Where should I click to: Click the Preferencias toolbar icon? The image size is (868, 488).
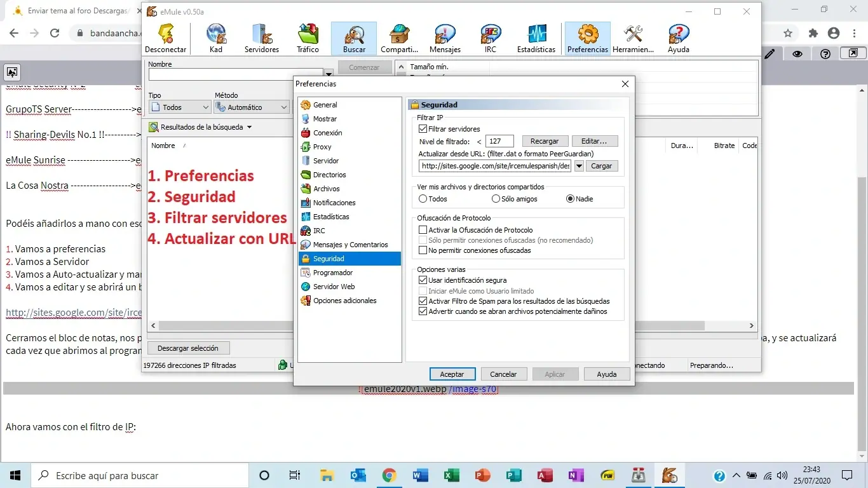[x=588, y=38]
